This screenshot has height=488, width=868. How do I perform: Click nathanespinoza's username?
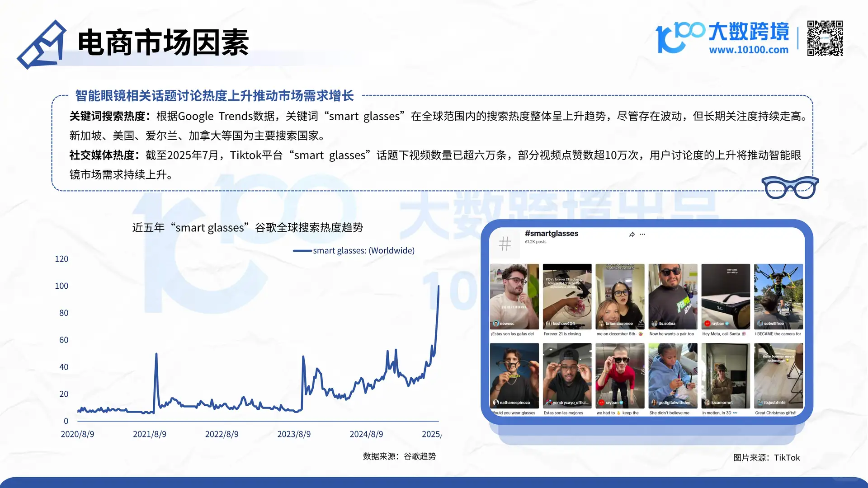click(x=515, y=403)
